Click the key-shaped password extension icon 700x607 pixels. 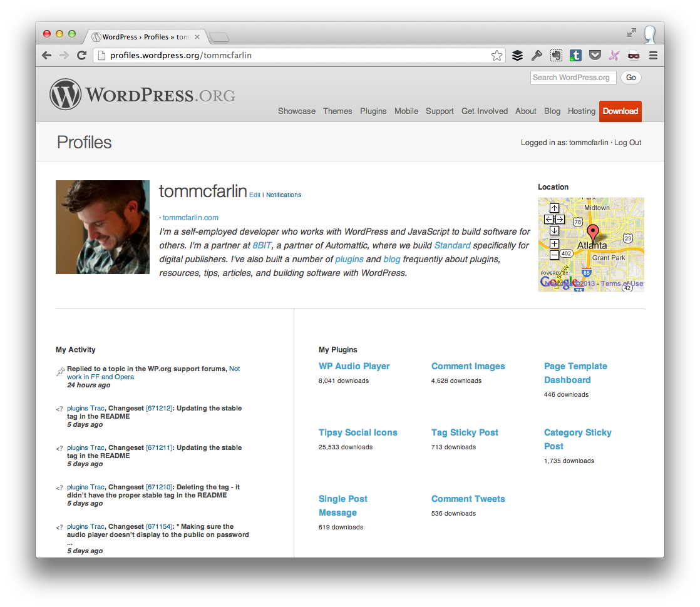click(537, 55)
